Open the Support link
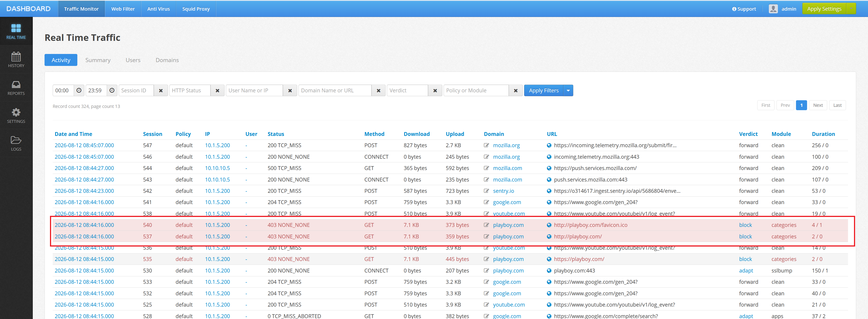Viewport: 868px width, 319px height. (744, 9)
